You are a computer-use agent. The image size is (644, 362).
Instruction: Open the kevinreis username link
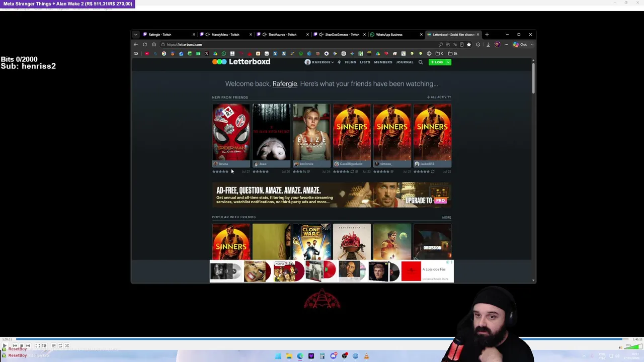306,164
